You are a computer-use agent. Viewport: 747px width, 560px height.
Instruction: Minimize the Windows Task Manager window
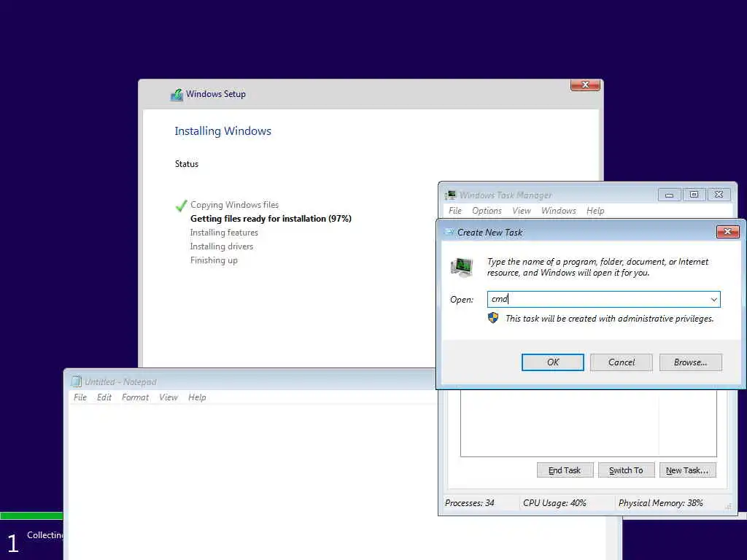pos(670,195)
